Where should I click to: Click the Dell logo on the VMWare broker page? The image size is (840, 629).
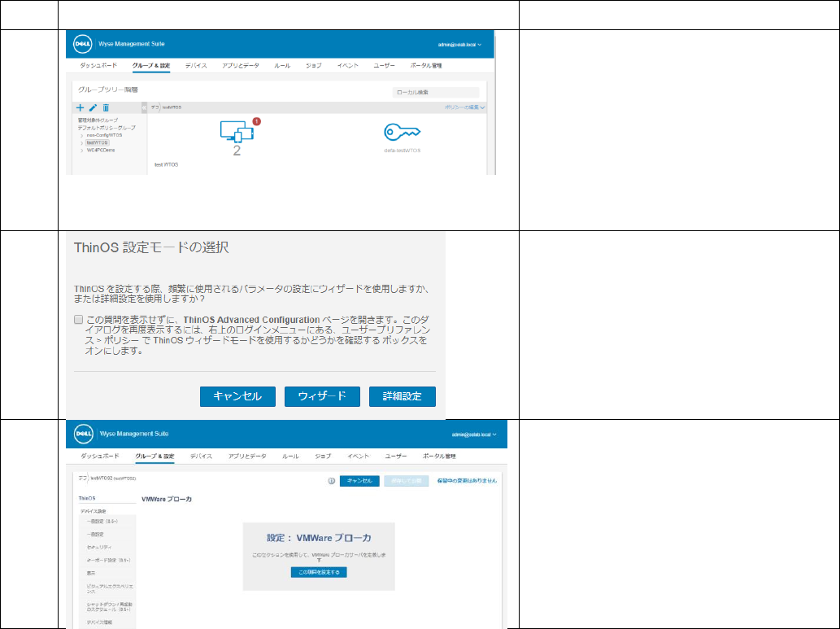[x=84, y=434]
